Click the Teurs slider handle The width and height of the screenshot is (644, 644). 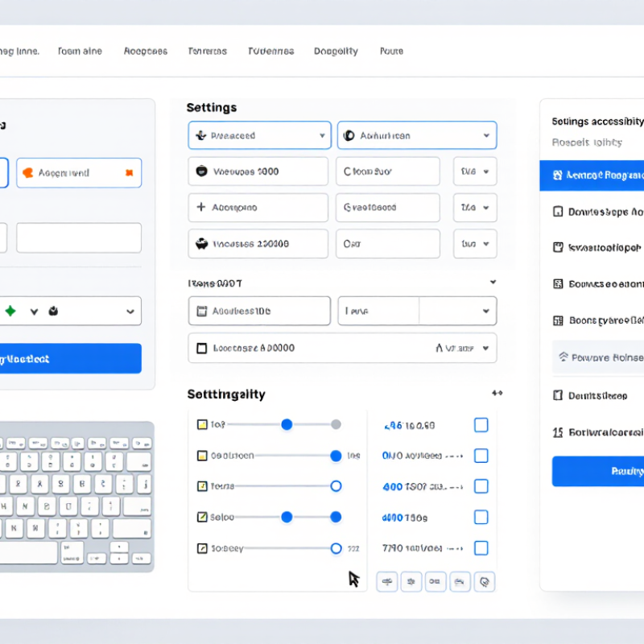click(x=336, y=486)
